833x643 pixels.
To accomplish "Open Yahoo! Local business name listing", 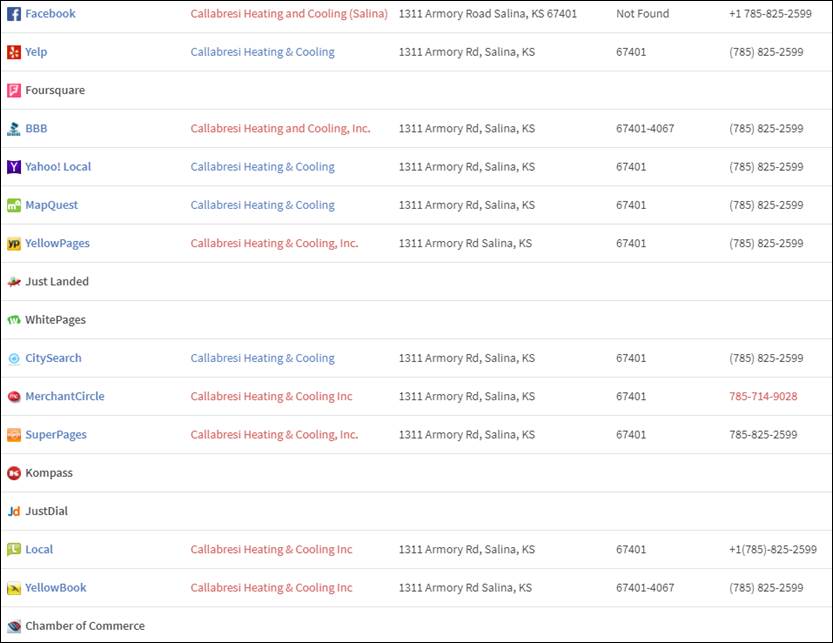I will pos(262,167).
